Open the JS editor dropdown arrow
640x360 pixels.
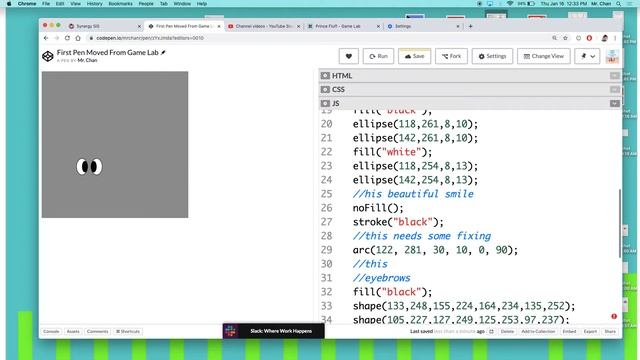614,103
